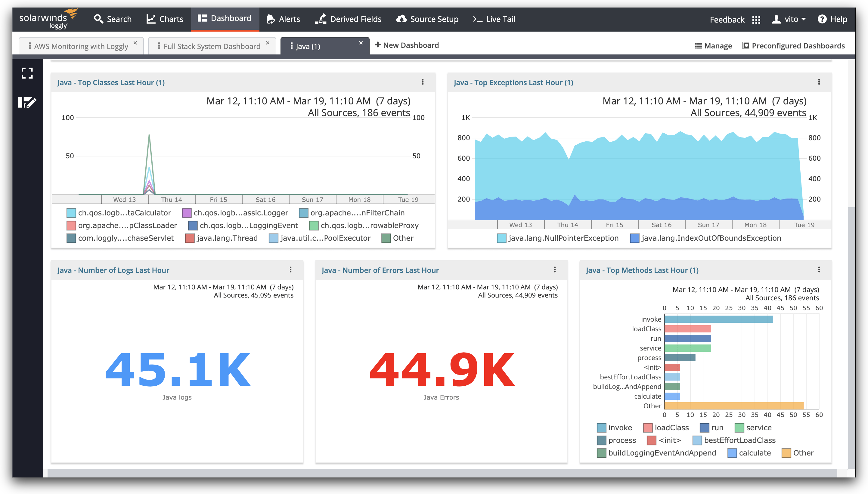Open the apps grid icon near Feedback
868x494 pixels.
pos(756,20)
